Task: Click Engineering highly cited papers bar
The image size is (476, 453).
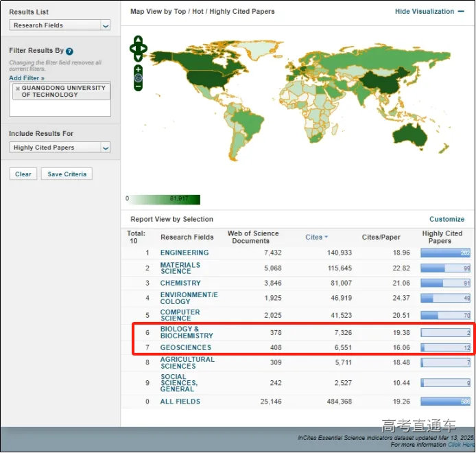Action: 445,253
